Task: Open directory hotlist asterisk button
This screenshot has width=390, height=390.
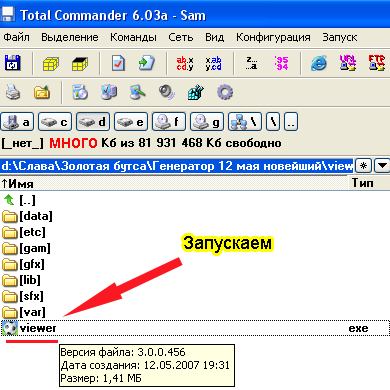Action: (x=364, y=165)
